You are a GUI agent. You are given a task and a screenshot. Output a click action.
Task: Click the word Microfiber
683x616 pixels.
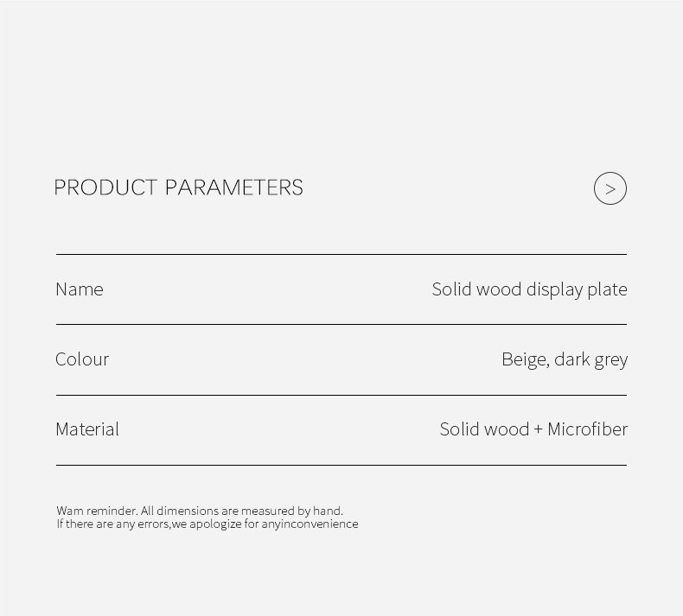click(x=587, y=429)
